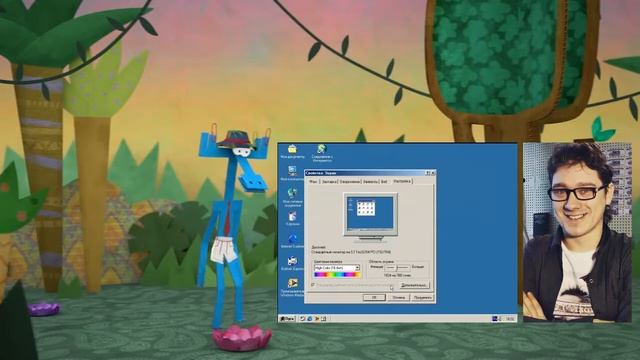Select the My Computer desktop icon
This screenshot has width=640, height=360.
292,173
